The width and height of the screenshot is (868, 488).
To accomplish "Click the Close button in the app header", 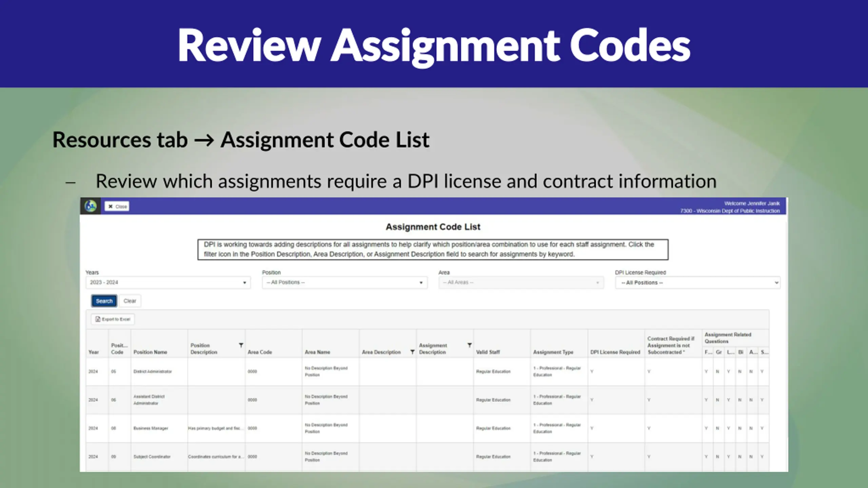I will click(117, 206).
